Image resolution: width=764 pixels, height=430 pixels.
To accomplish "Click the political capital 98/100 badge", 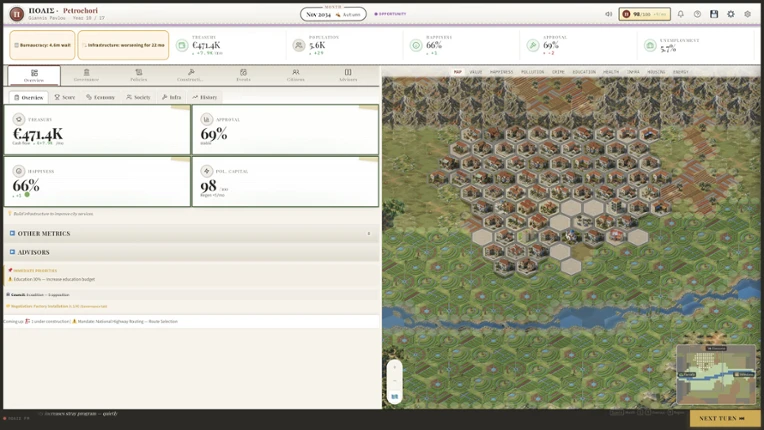I will [x=645, y=14].
